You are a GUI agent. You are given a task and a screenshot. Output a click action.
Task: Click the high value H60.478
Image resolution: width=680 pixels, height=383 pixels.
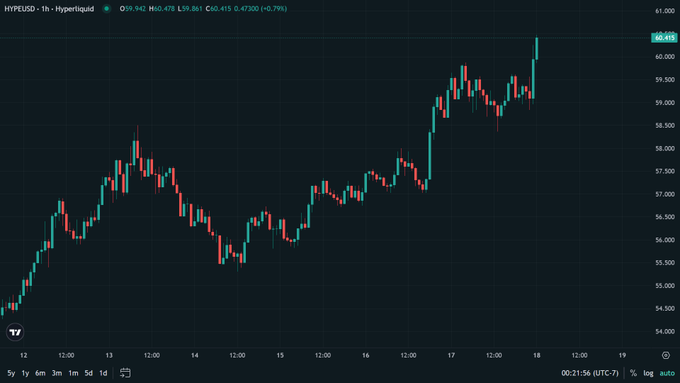(162, 9)
